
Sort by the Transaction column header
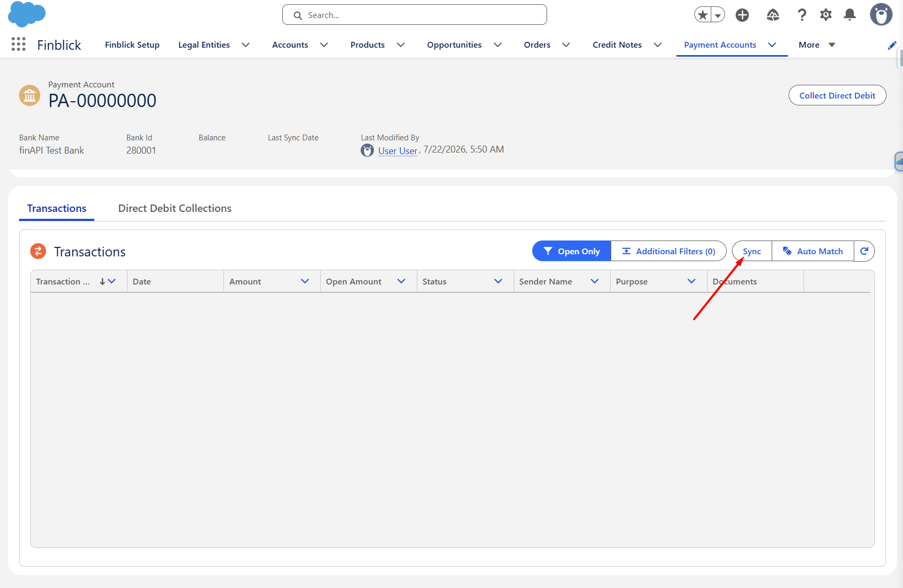63,281
